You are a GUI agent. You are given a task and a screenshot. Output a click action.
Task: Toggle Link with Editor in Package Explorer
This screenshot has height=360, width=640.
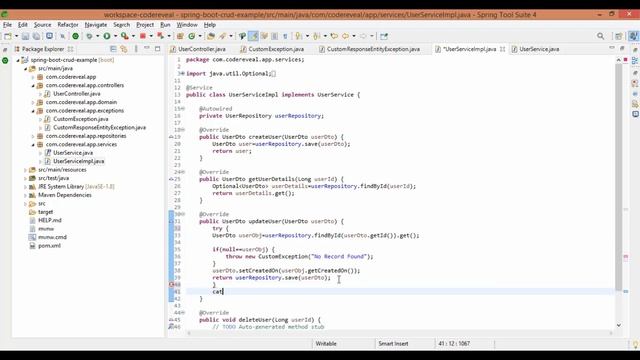124,49
